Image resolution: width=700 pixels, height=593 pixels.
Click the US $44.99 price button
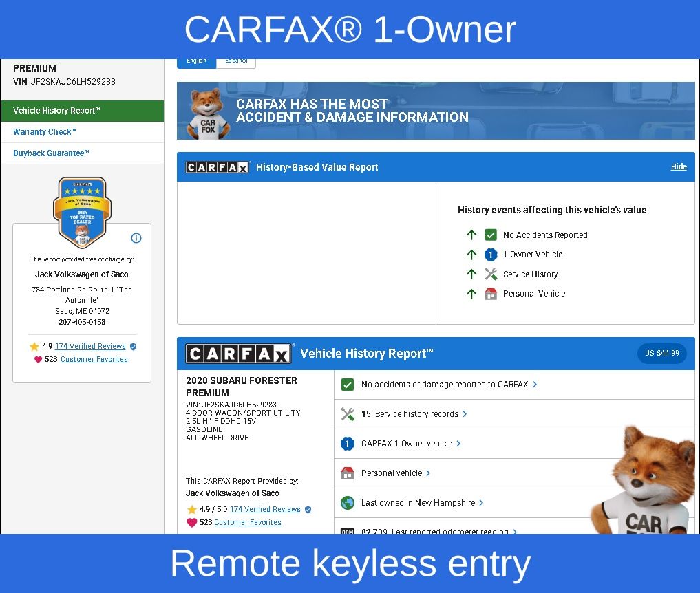pyautogui.click(x=661, y=354)
